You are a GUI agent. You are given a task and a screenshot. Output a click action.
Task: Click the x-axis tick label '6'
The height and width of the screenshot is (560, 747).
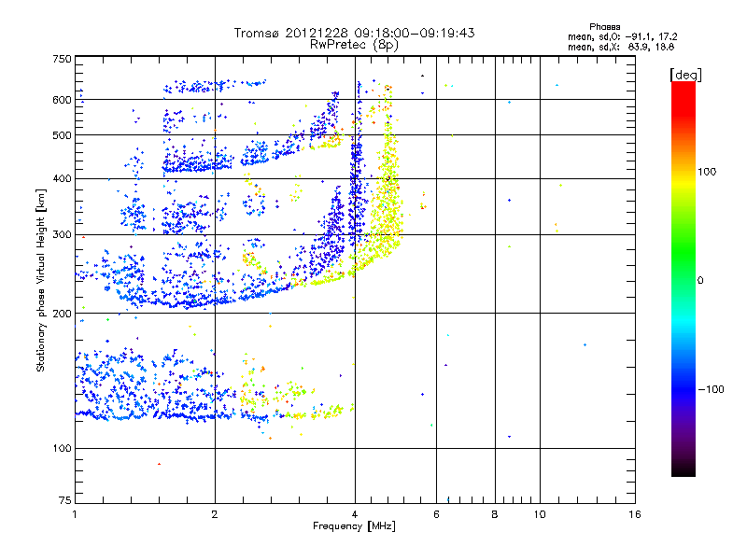[436, 514]
